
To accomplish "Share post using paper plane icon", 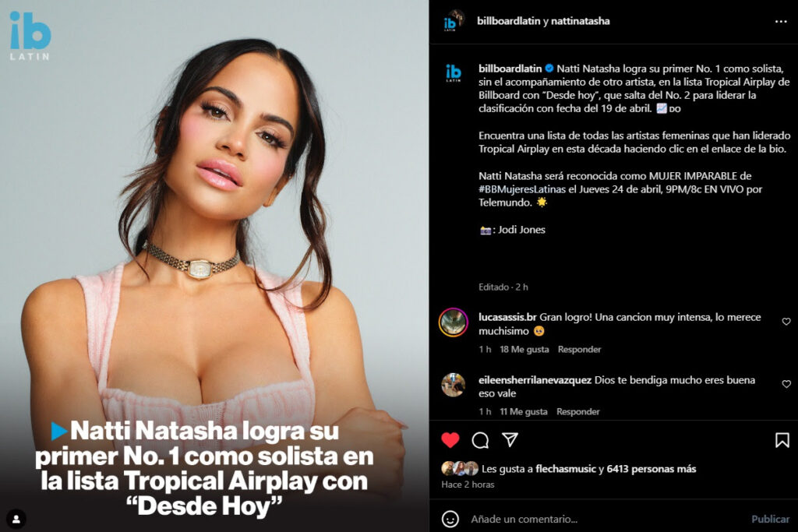I will (510, 439).
